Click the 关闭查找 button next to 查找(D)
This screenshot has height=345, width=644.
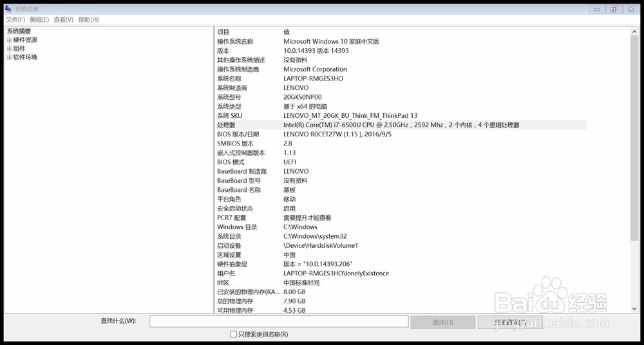[510, 322]
